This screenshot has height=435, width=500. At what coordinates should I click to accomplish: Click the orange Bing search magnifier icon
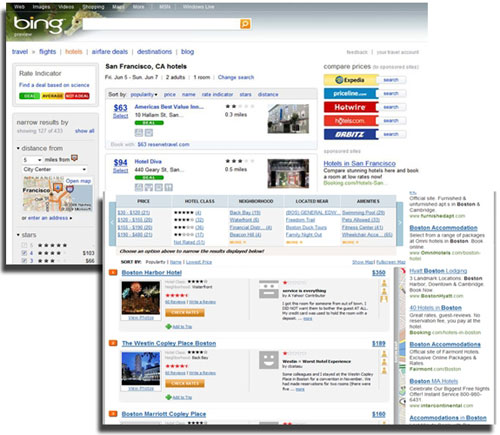[x=245, y=24]
